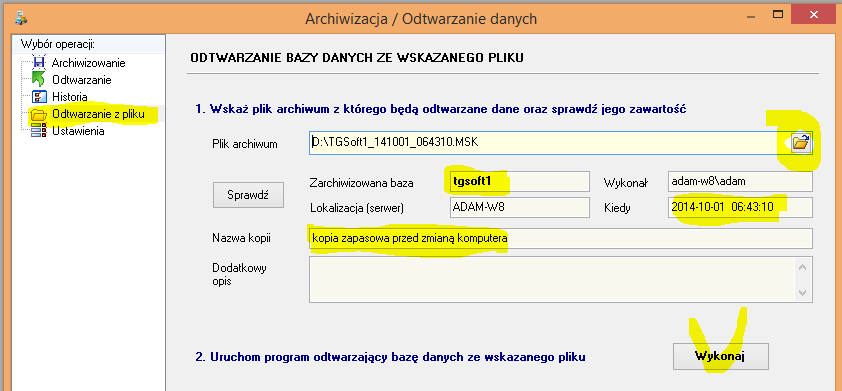Select Odtwarzanie z pliku tree item
The width and height of the screenshot is (842, 391).
coord(98,114)
